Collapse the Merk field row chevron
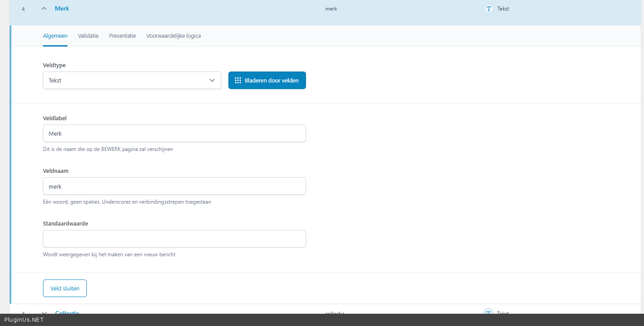The image size is (644, 326). coord(43,8)
